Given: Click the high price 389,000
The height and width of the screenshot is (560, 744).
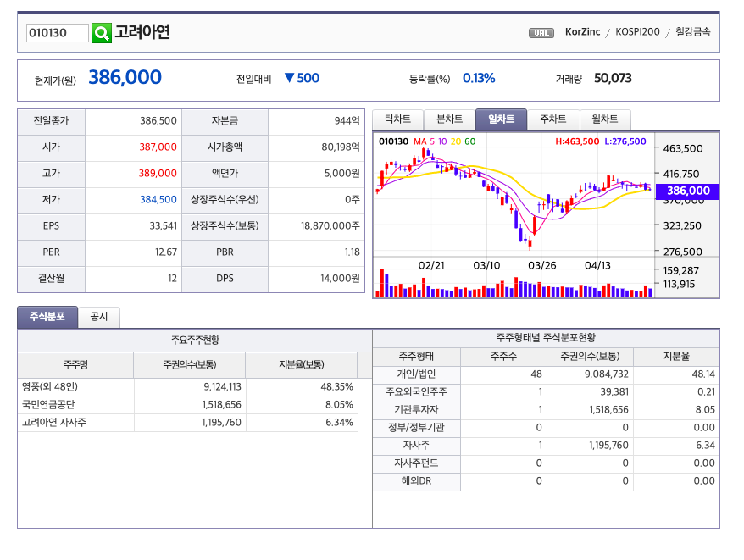Looking at the screenshot, I should (158, 173).
